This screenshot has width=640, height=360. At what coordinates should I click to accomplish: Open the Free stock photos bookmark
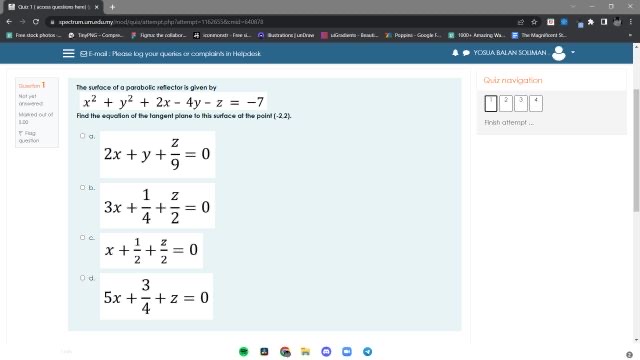pos(34,36)
